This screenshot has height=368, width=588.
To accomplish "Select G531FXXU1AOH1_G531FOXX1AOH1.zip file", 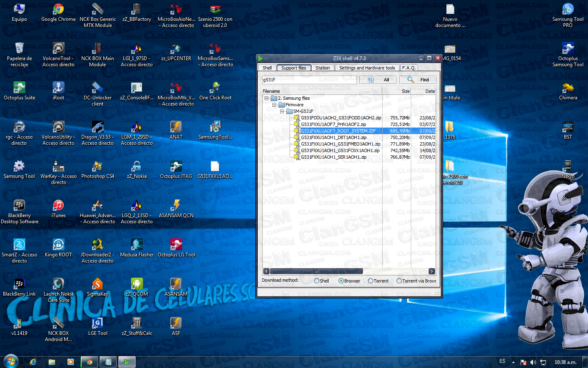I will pyautogui.click(x=340, y=150).
